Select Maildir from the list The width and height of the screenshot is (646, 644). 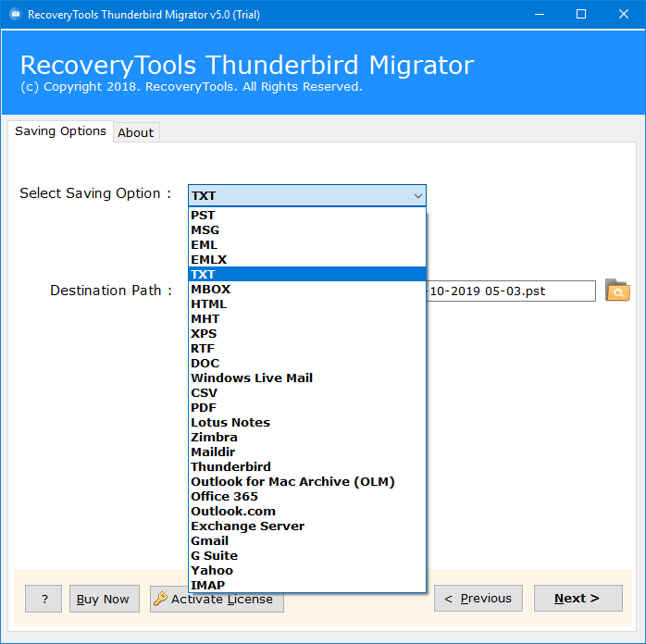click(x=307, y=452)
